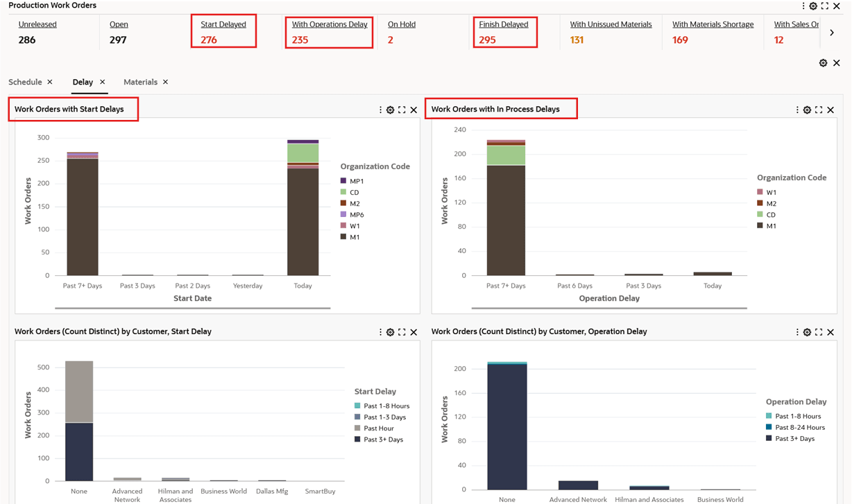Switch to the Materials tab

(x=140, y=82)
